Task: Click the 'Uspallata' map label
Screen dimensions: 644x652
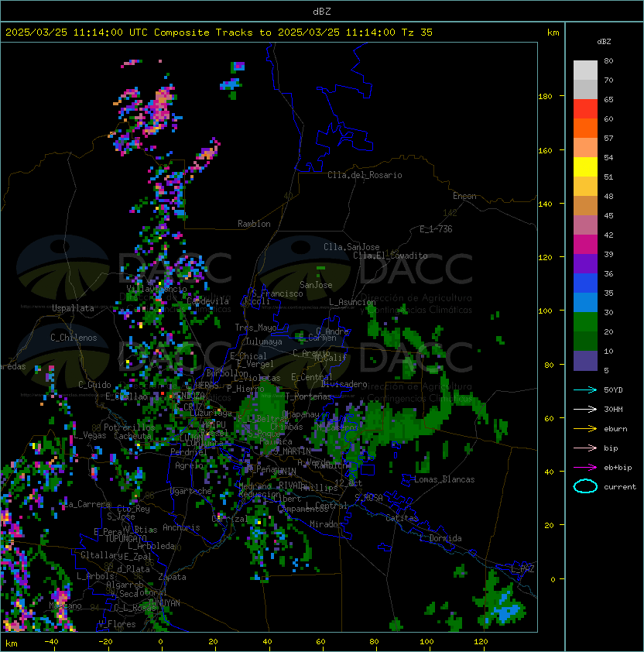Action: pyautogui.click(x=73, y=308)
